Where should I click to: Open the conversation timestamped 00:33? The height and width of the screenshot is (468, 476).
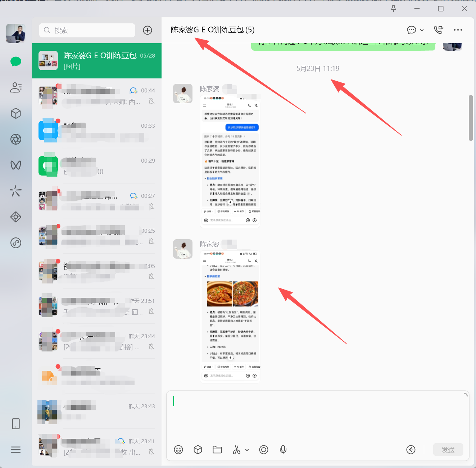tap(97, 131)
